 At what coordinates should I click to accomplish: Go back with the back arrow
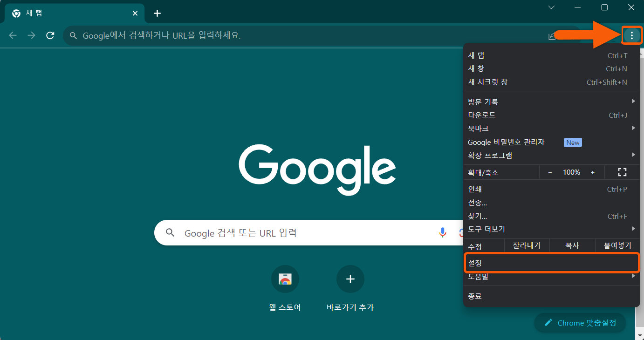pos(13,35)
